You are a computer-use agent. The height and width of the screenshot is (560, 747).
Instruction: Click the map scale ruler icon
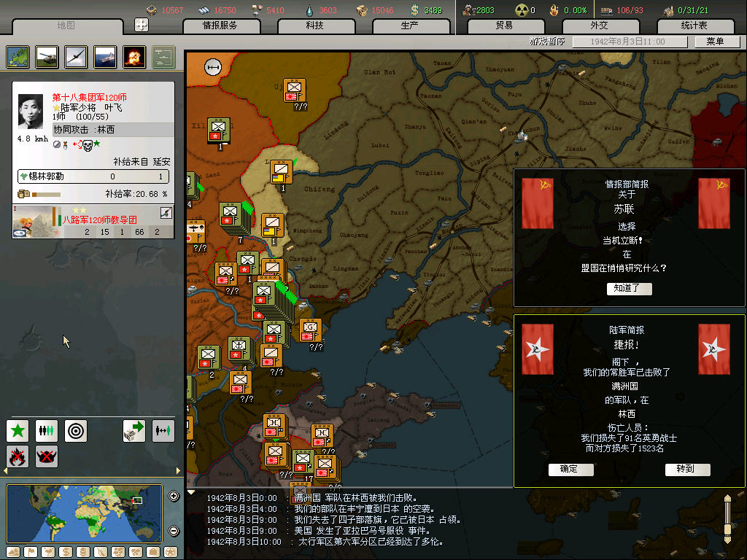point(213,67)
